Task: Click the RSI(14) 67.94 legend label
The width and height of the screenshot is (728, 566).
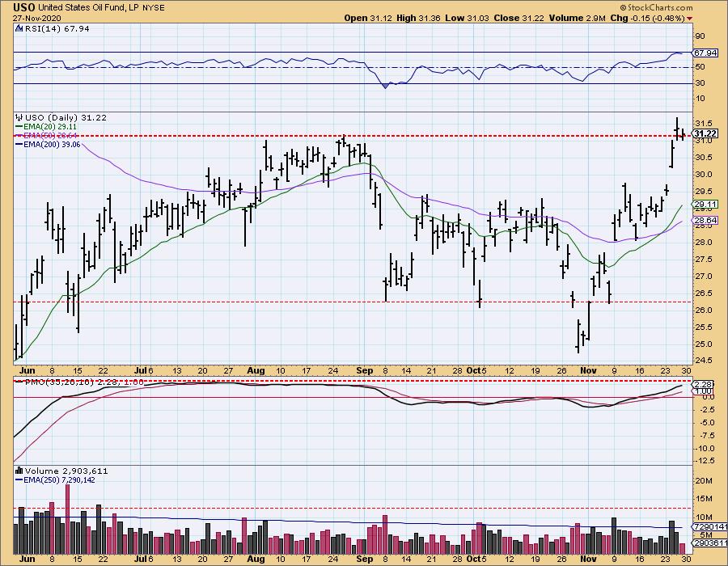Action: 57,28
